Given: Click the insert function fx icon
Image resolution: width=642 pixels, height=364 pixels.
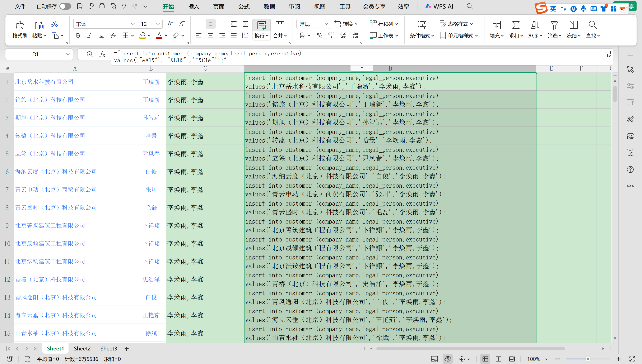Looking at the screenshot, I should (103, 54).
